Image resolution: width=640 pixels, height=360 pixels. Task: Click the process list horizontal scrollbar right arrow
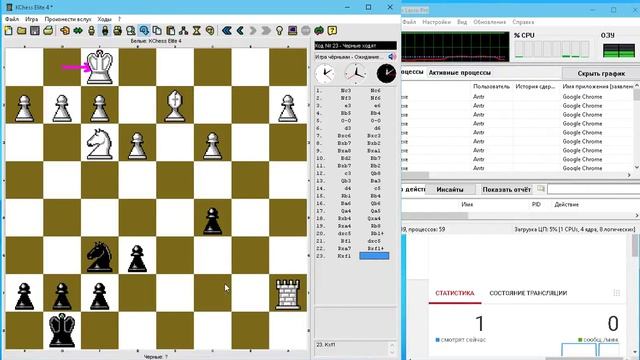pos(629,175)
